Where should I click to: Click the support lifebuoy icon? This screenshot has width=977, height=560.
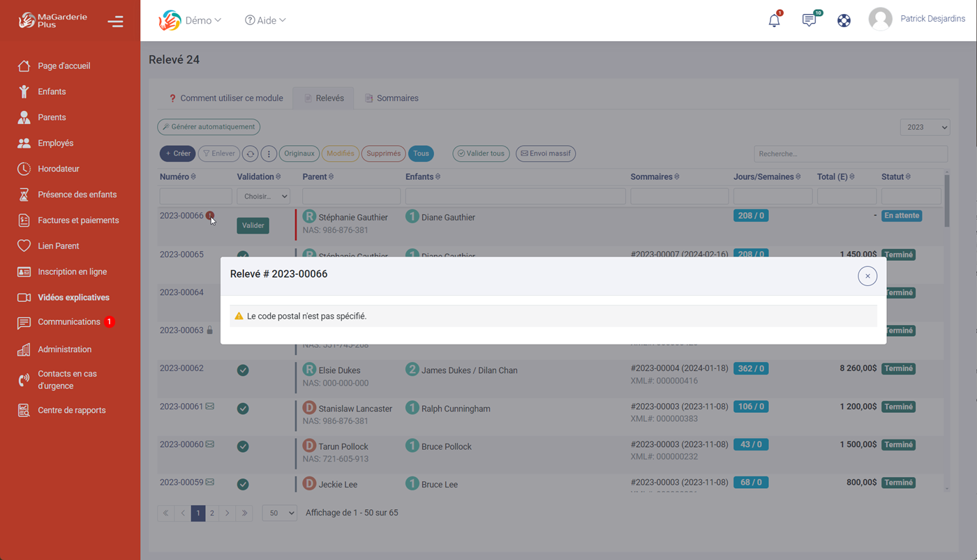click(844, 20)
